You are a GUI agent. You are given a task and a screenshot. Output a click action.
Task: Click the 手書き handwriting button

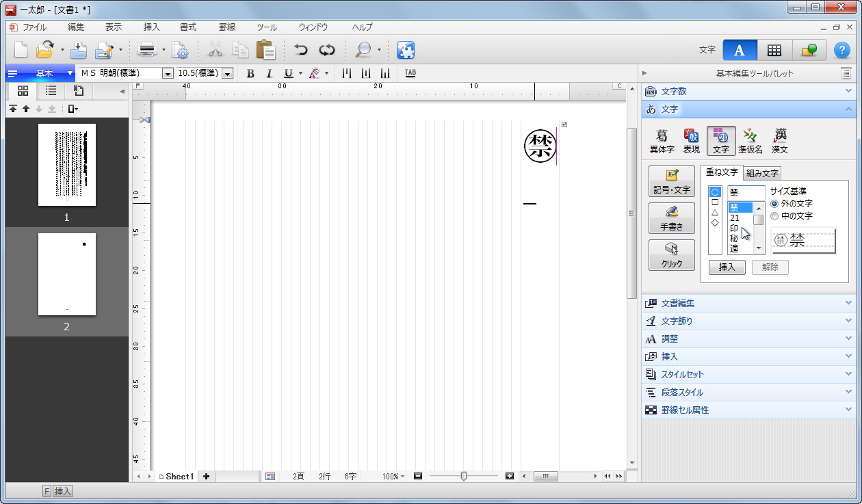[672, 219]
